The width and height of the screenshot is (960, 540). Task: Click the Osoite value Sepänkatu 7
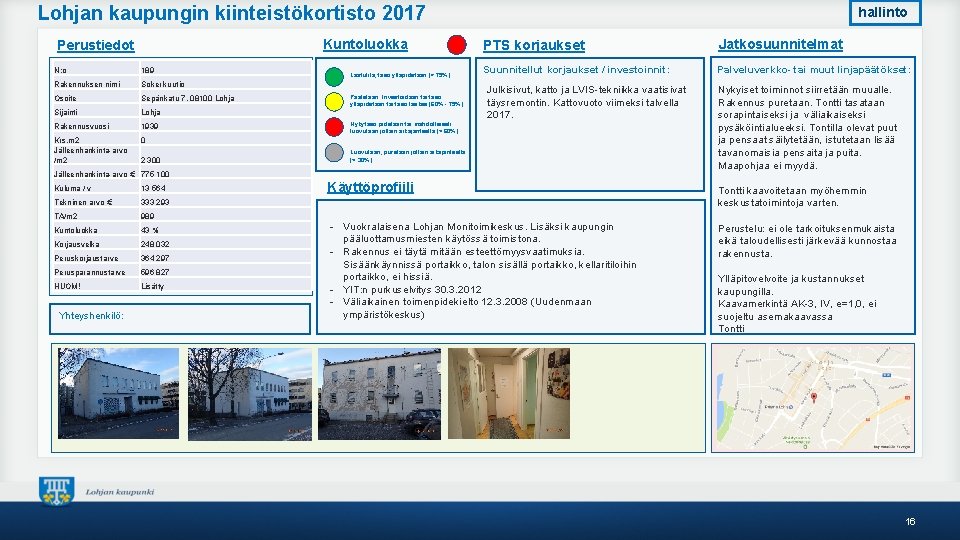[188, 98]
